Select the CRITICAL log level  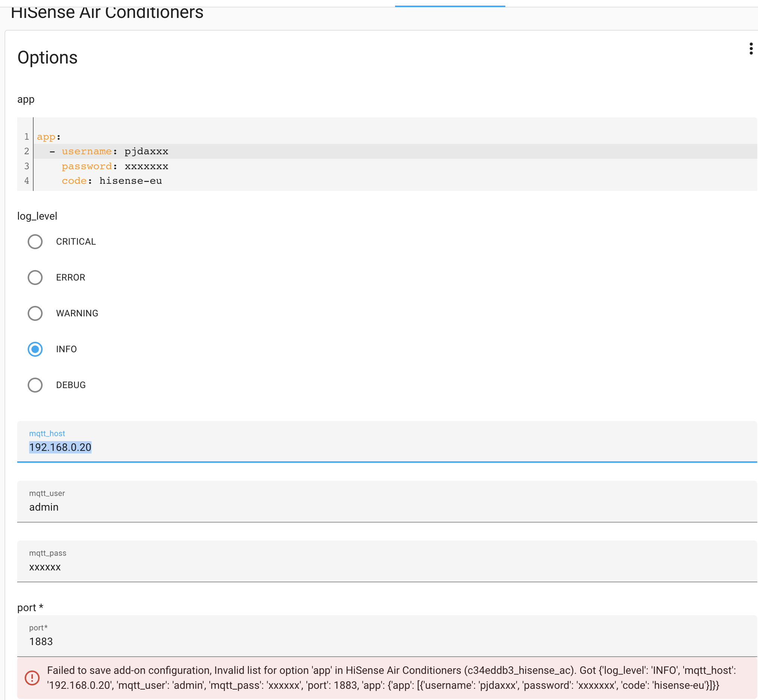35,242
